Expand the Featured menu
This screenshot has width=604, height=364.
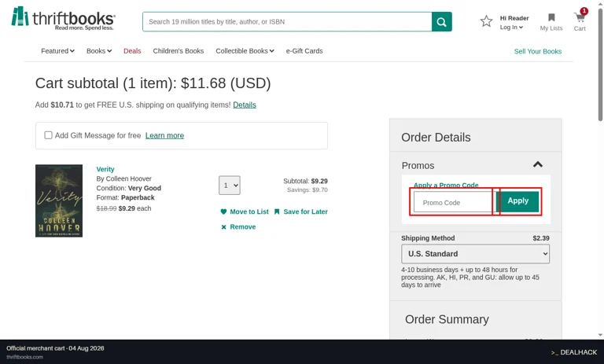click(x=57, y=51)
